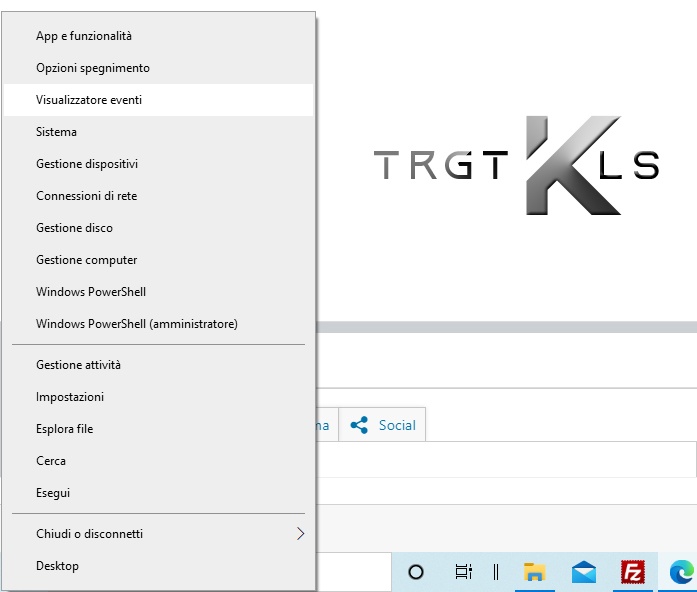Launch File Explorer from the taskbar
Viewport: 697px width, 592px height.
(535, 572)
